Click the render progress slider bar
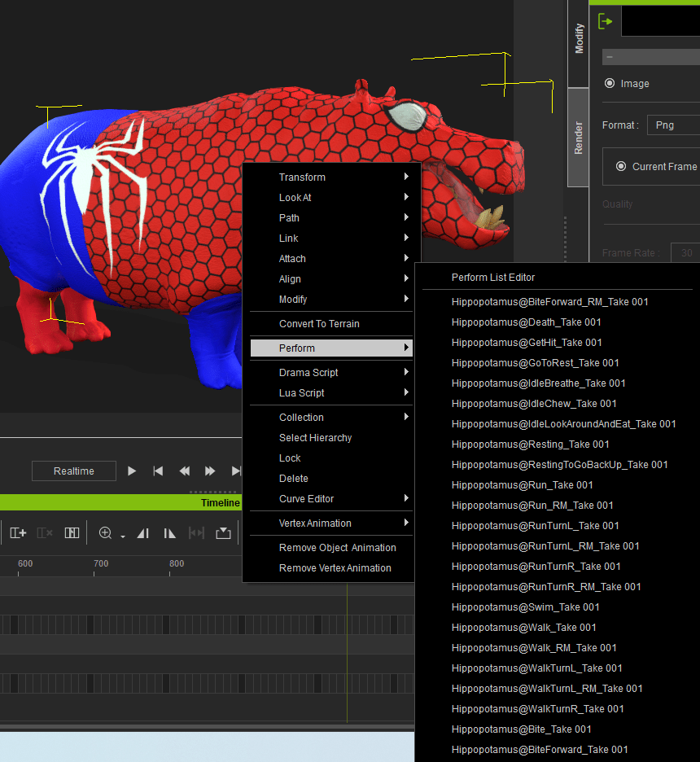700x762 pixels. [650, 57]
